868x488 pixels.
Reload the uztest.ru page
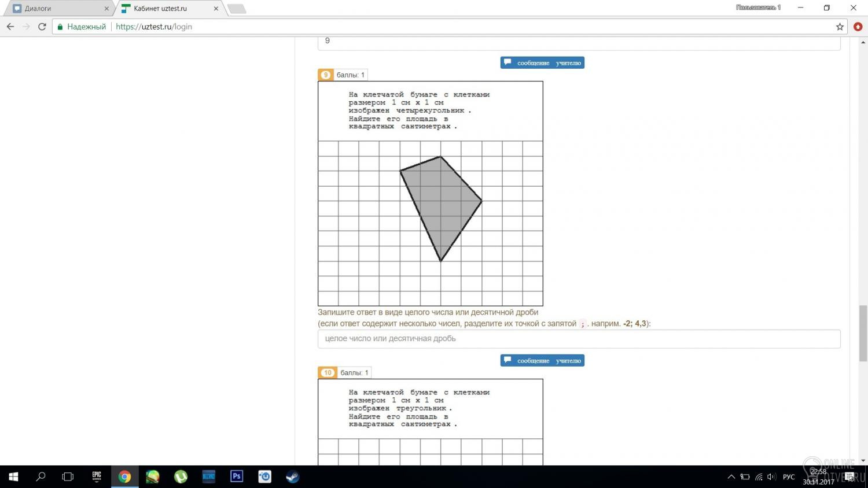pos(42,27)
